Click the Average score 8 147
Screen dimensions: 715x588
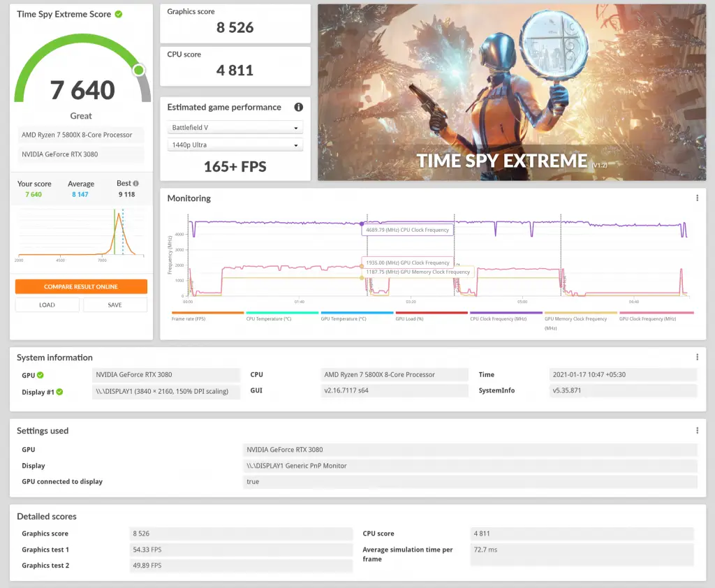[80, 194]
